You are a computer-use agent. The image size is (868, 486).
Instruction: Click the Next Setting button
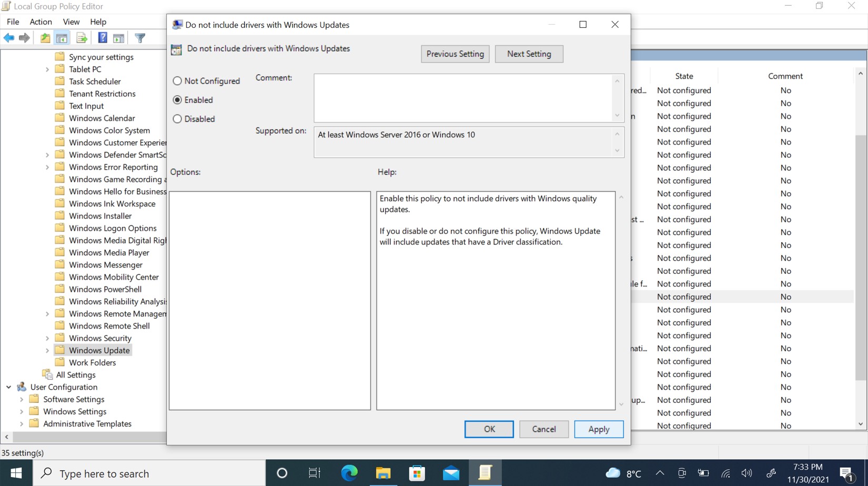click(x=529, y=54)
